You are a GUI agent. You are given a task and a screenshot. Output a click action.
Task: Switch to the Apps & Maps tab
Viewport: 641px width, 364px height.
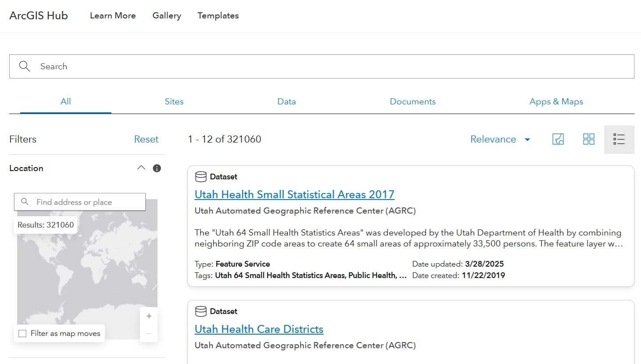click(556, 101)
